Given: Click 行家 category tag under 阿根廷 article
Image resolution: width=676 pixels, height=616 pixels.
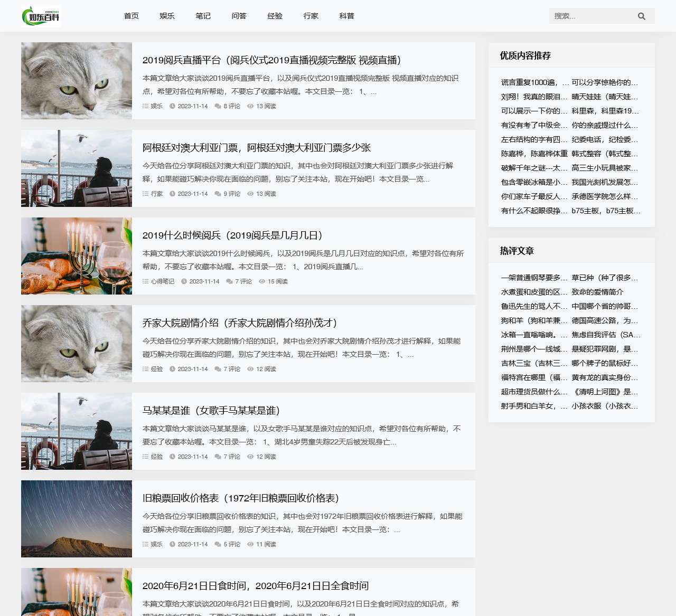Looking at the screenshot, I should click(156, 194).
